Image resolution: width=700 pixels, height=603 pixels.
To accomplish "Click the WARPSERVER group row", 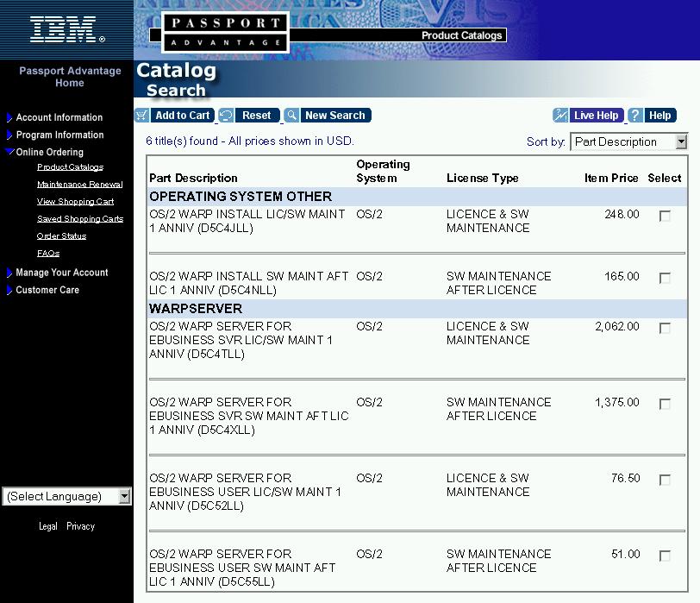I will [417, 309].
